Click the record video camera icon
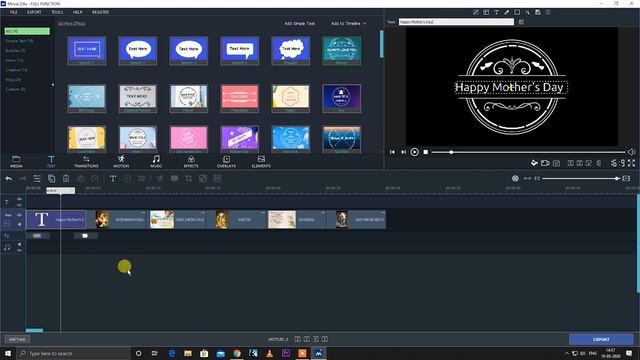640x360 pixels. [545, 163]
